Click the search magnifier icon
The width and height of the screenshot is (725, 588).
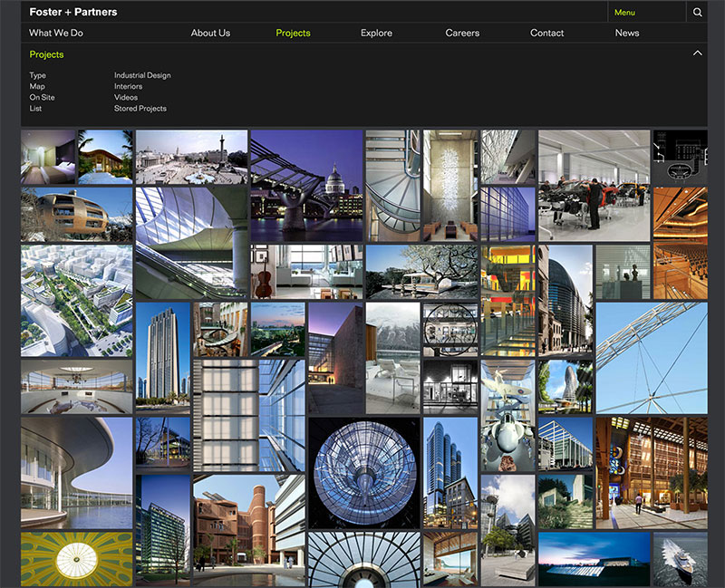click(697, 12)
